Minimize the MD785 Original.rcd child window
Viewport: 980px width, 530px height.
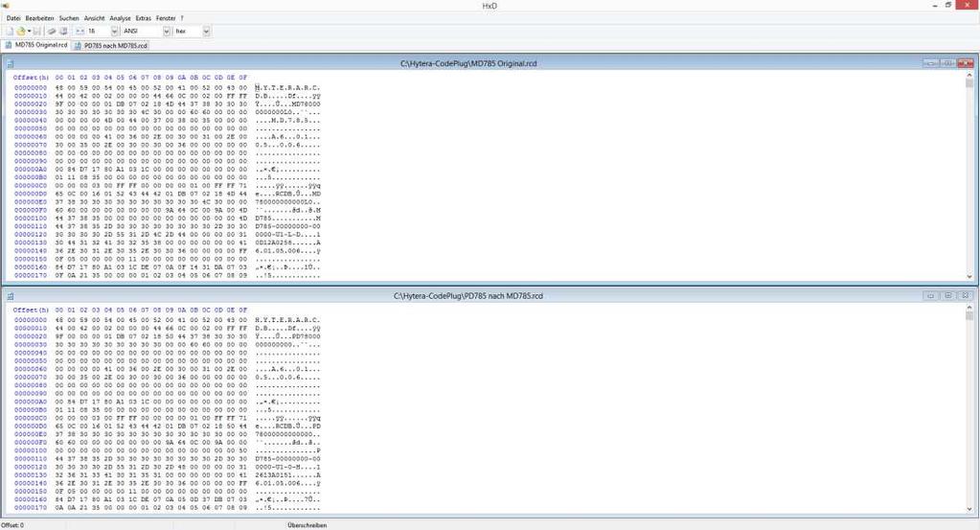click(x=930, y=63)
